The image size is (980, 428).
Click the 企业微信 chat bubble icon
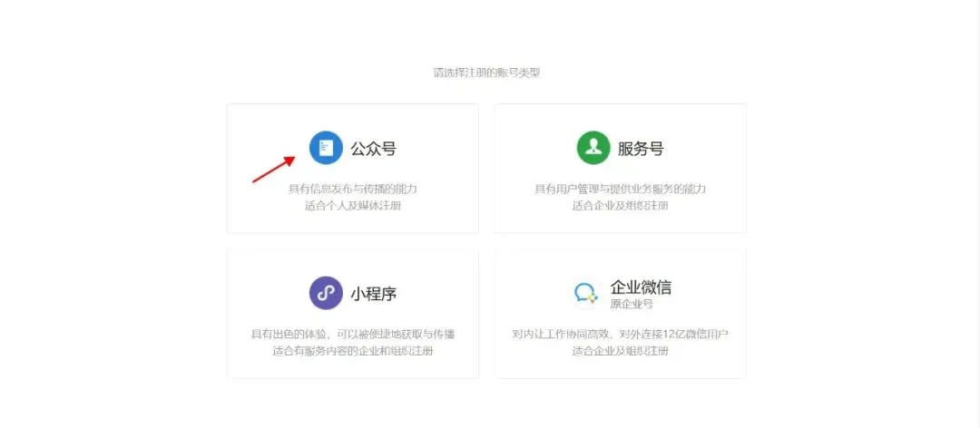(585, 293)
